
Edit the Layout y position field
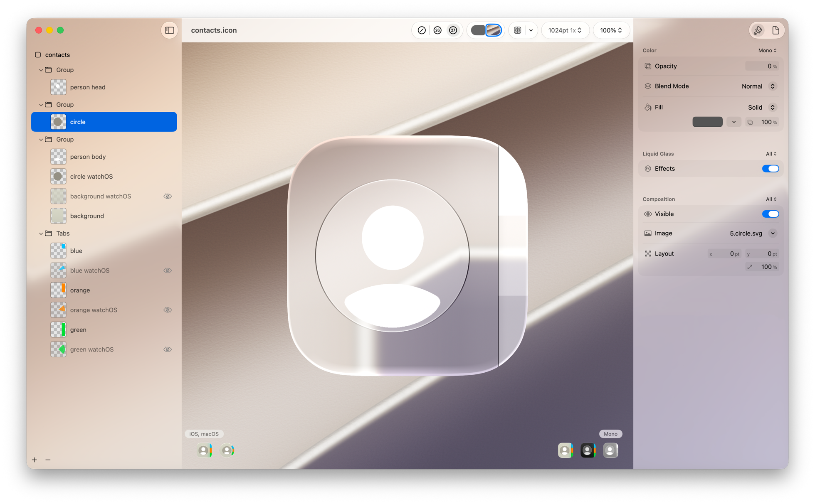coord(762,254)
